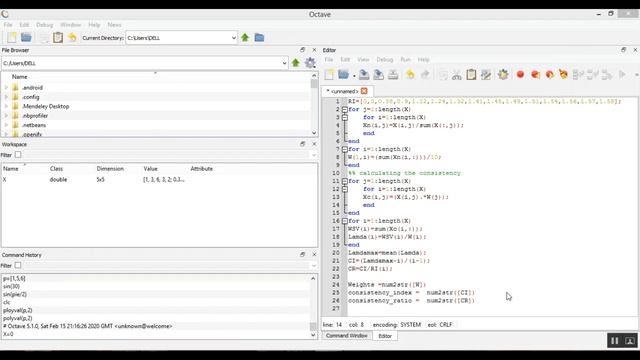Open Find and Replace in Editor toolbar
The height and width of the screenshot is (360, 640).
(486, 75)
